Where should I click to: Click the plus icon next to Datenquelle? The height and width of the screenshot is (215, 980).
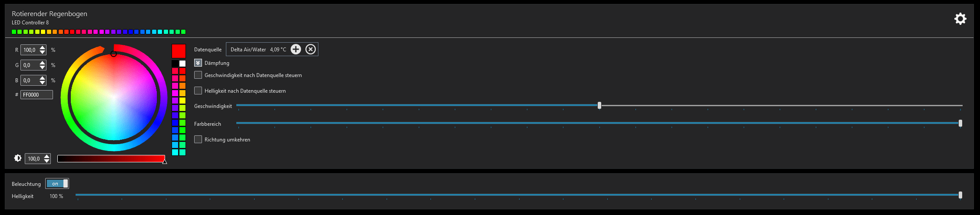click(x=296, y=49)
